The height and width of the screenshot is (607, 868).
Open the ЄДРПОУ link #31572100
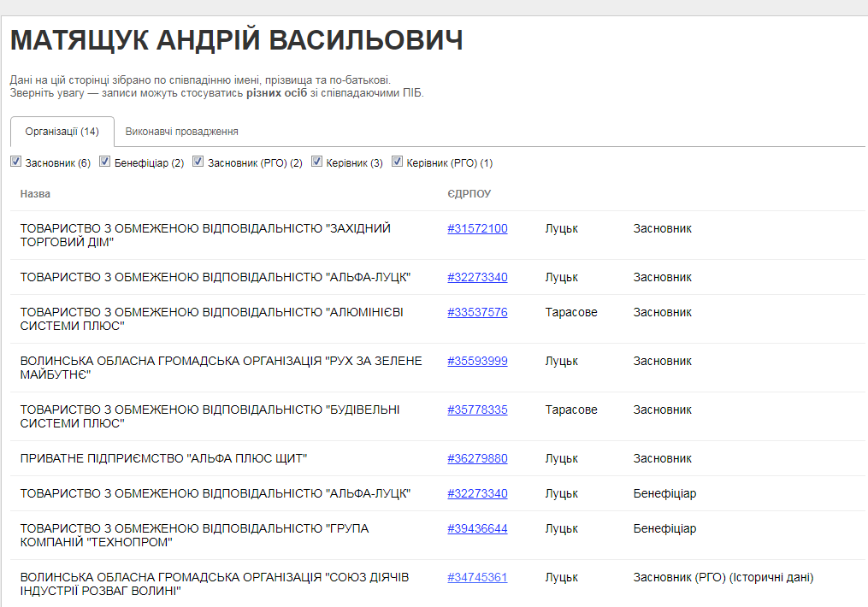click(477, 228)
